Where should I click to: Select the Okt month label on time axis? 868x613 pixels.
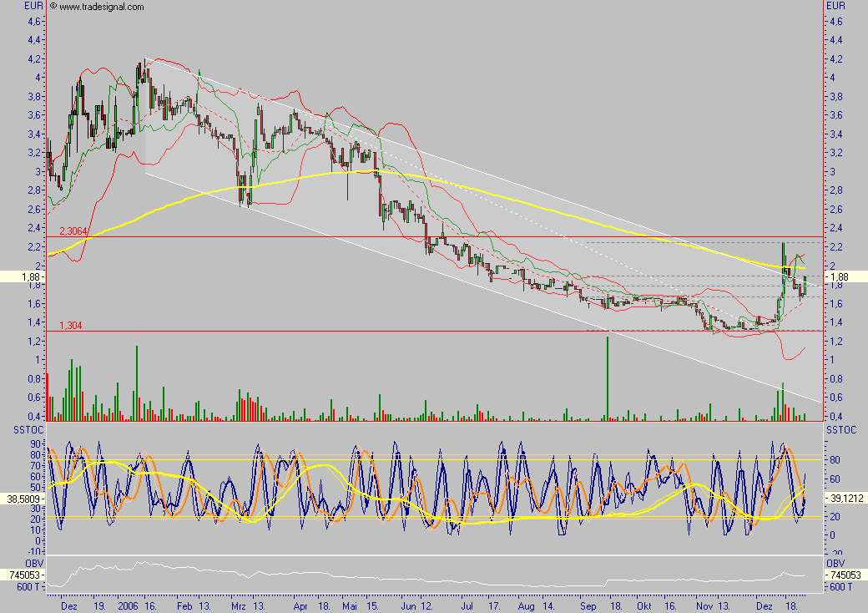coord(643,605)
